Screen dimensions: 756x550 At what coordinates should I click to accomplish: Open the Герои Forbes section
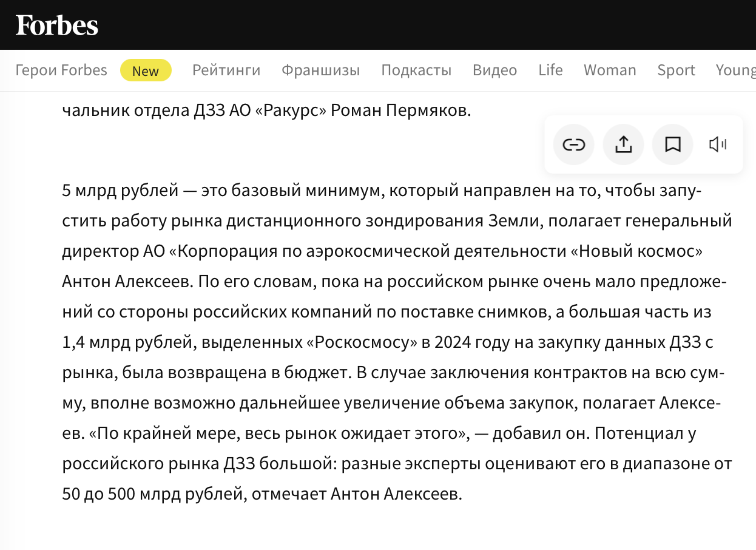click(x=61, y=70)
